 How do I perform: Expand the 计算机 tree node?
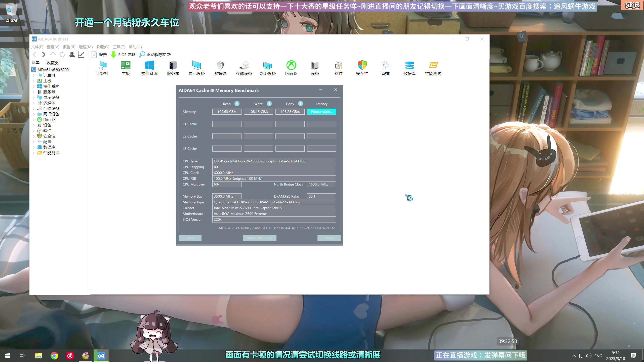[x=34, y=75]
